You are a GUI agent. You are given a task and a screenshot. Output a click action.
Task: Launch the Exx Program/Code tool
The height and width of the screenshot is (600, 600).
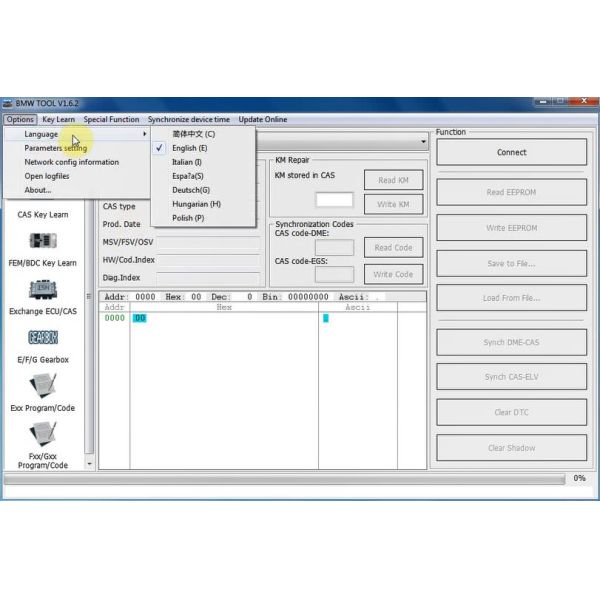(x=43, y=386)
